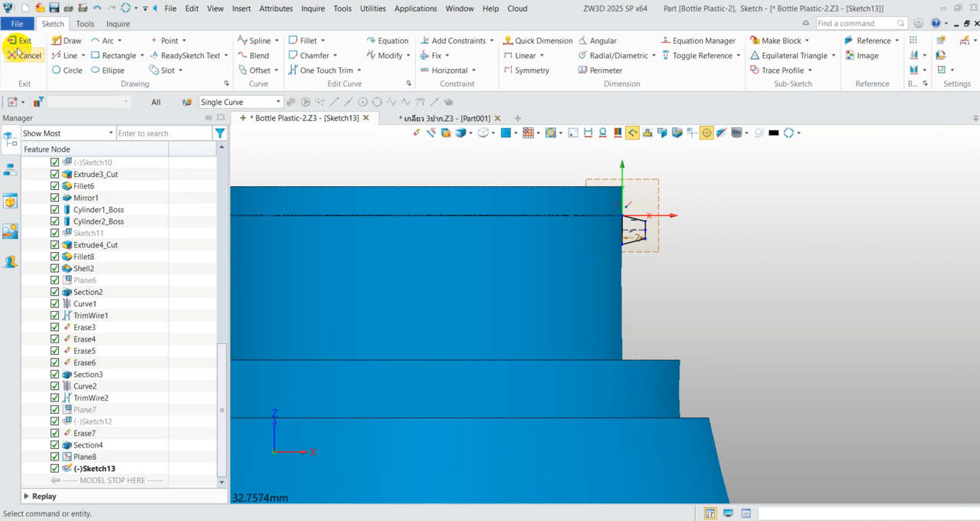Disable the Plane8 checkbox
Viewport: 980px width, 521px height.
coord(54,457)
